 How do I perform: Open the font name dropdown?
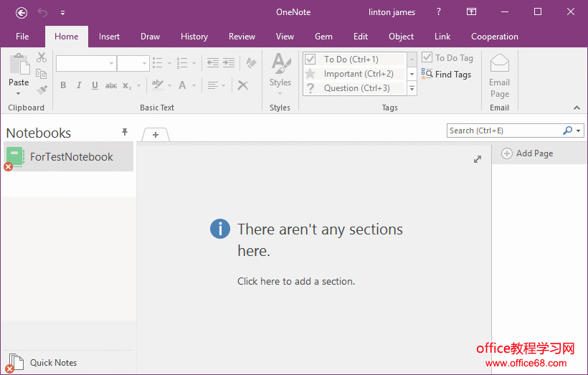pyautogui.click(x=111, y=64)
